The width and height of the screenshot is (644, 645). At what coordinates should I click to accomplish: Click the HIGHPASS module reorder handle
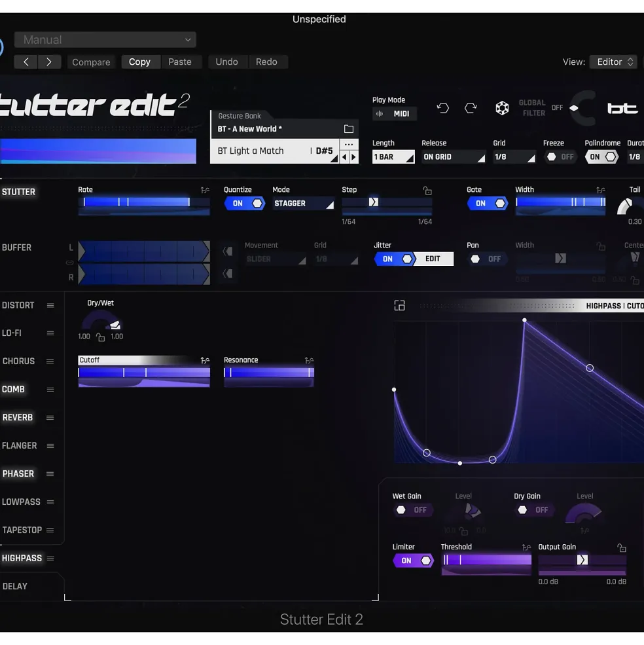(x=50, y=558)
